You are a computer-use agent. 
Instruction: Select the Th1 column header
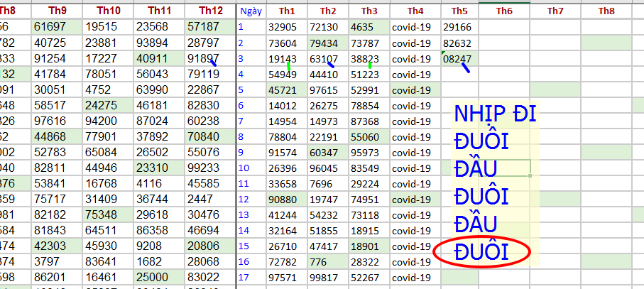click(x=287, y=11)
